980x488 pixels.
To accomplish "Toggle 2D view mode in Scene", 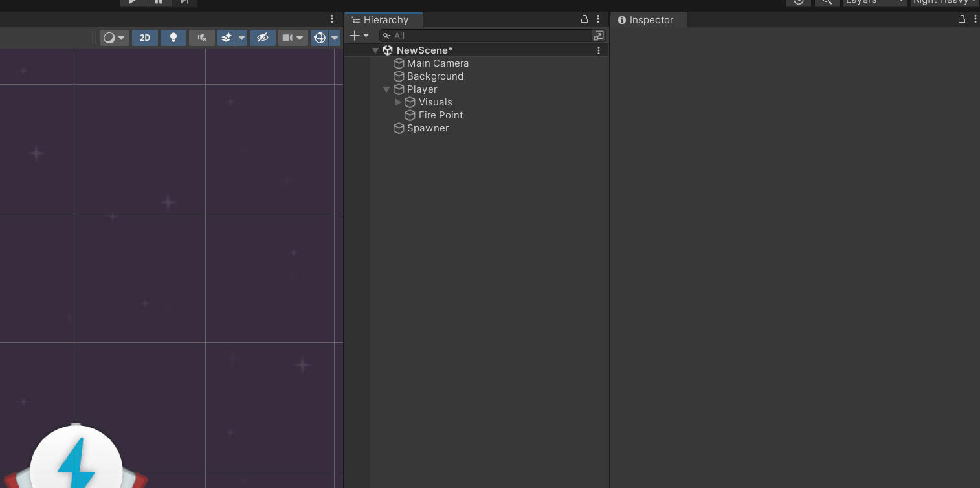I will [x=145, y=38].
